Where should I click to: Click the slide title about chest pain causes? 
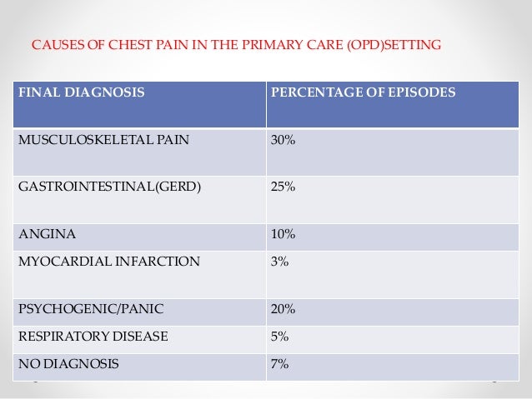click(236, 45)
